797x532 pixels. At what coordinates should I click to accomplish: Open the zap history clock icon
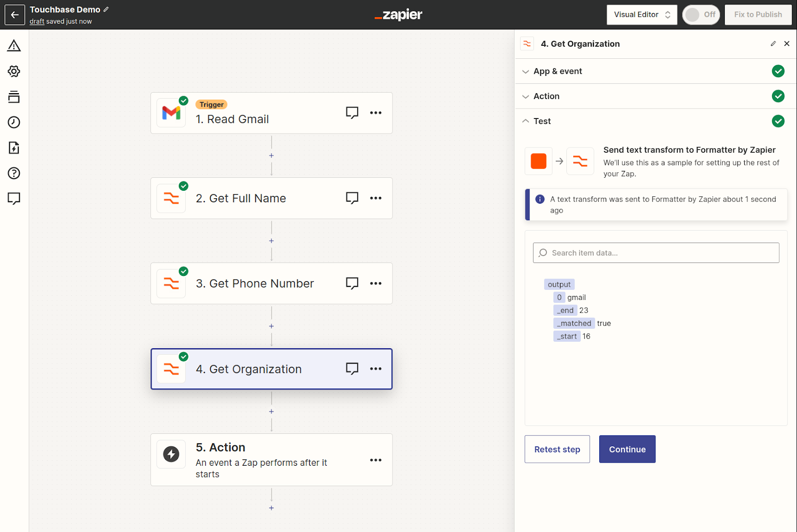14,122
